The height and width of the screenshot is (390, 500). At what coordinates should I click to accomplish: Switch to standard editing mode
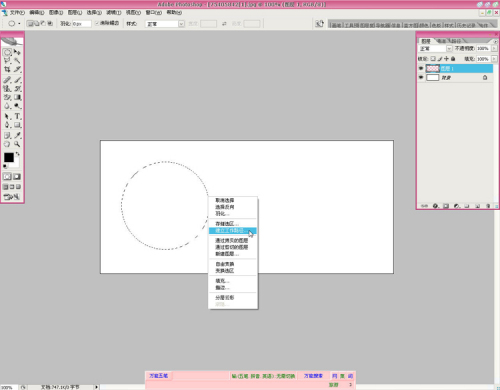click(x=7, y=177)
